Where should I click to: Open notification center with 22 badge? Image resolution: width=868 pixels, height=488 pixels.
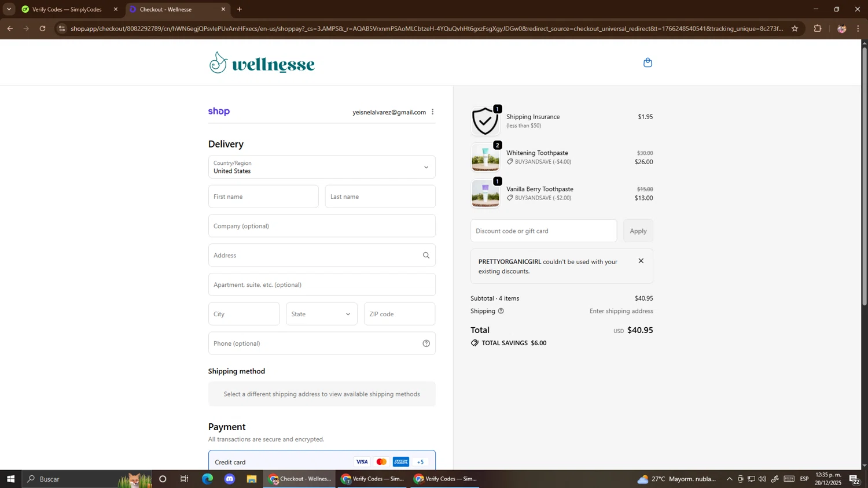coord(855,479)
